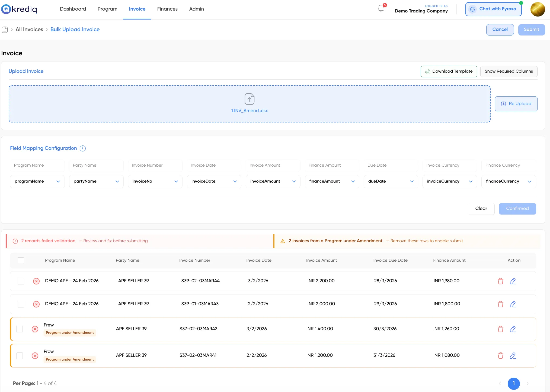The width and height of the screenshot is (550, 392).
Task: Delete invoice S37-02-03MAR41
Action: click(500, 355)
